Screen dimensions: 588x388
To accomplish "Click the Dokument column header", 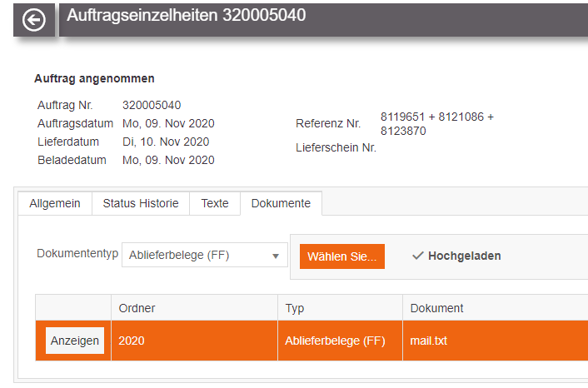I will pyautogui.click(x=436, y=308).
